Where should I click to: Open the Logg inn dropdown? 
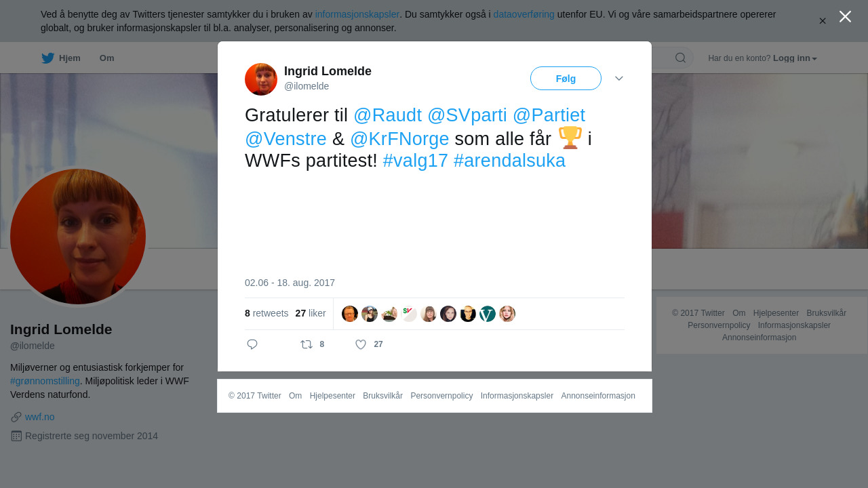click(795, 58)
